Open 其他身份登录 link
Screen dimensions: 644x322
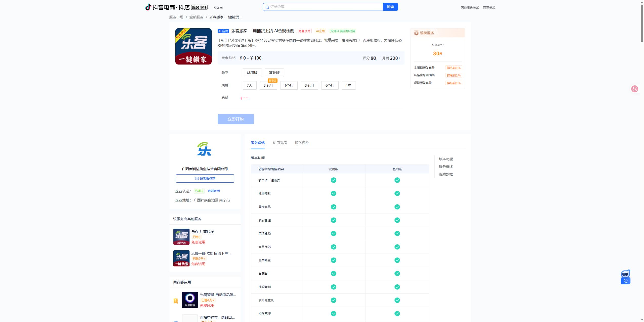tap(470, 8)
